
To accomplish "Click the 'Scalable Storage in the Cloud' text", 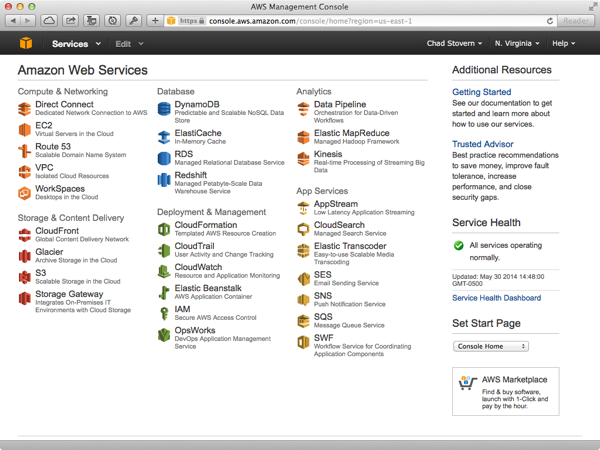I will coord(78,281).
